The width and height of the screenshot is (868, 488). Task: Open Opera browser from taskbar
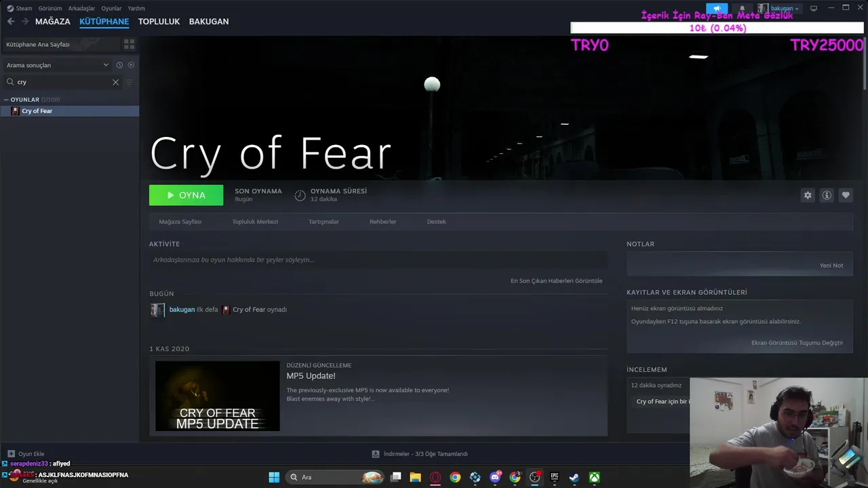(x=435, y=477)
